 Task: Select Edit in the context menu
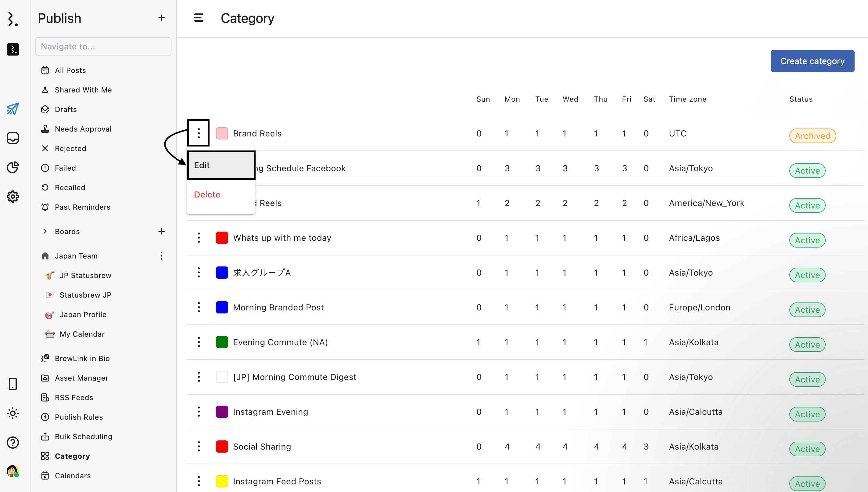click(221, 165)
